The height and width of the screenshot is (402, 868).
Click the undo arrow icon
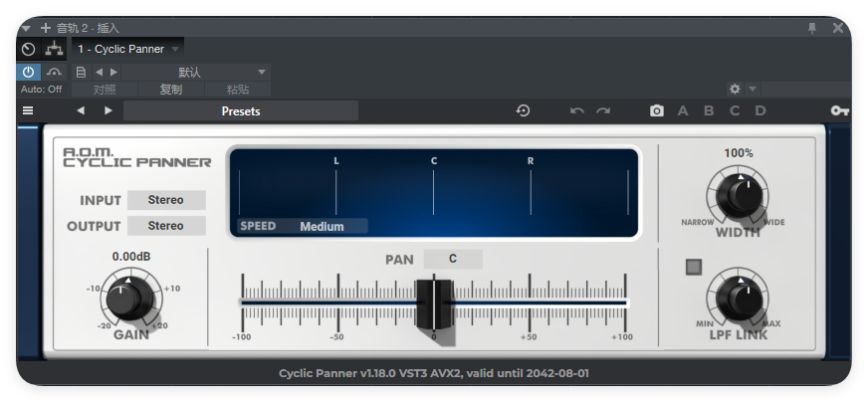[576, 110]
